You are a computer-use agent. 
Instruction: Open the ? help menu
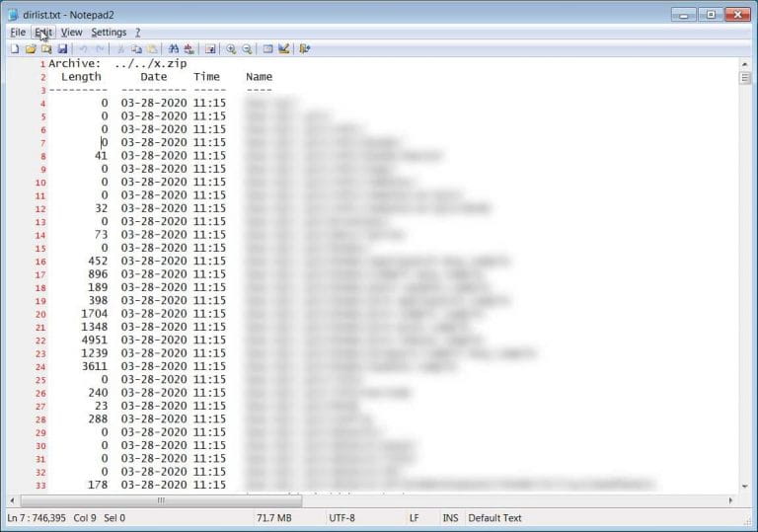pyautogui.click(x=138, y=32)
